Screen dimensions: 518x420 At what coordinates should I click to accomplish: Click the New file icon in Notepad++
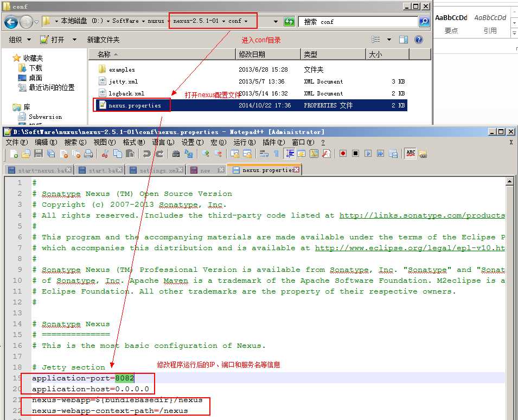pos(14,154)
